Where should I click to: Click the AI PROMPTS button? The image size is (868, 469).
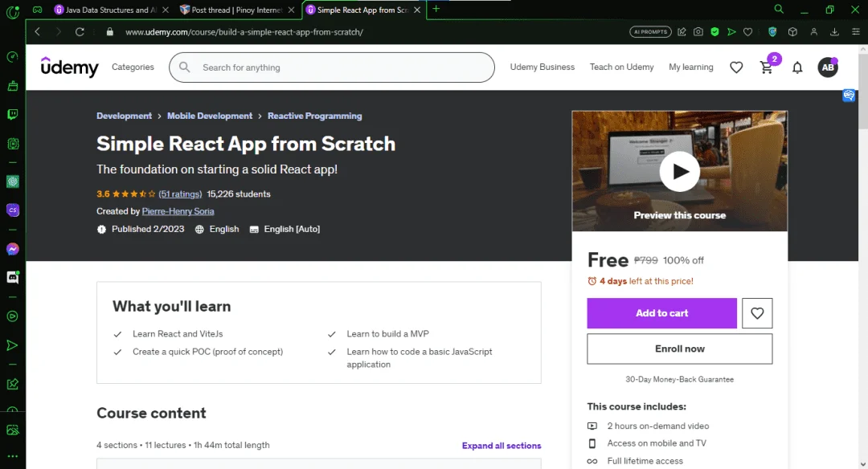(x=650, y=31)
